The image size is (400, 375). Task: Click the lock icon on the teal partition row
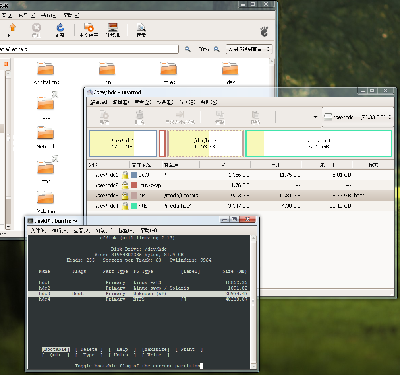(x=125, y=206)
